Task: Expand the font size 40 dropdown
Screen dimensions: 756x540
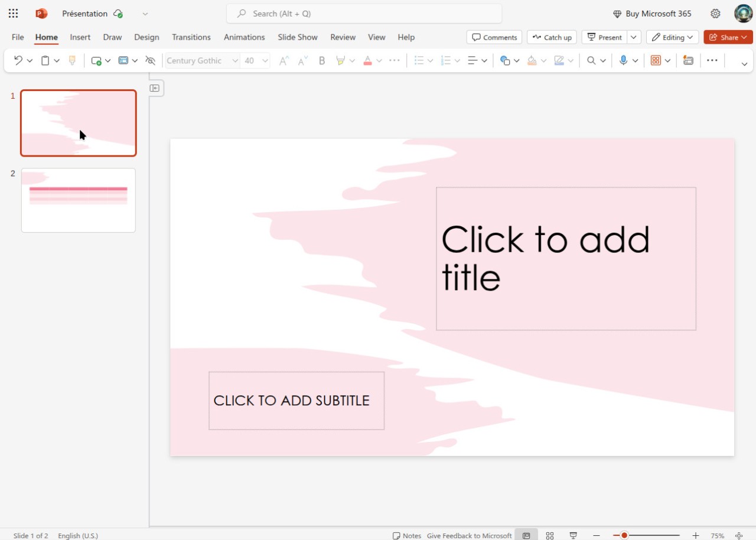Action: tap(265, 60)
